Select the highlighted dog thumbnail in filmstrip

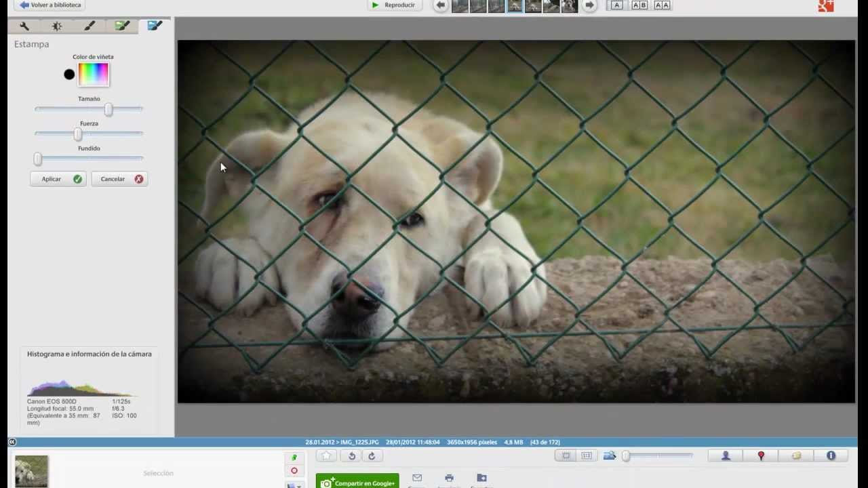[515, 6]
